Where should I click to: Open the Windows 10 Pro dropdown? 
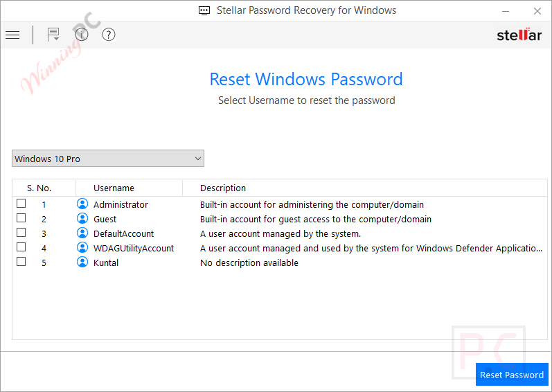108,159
